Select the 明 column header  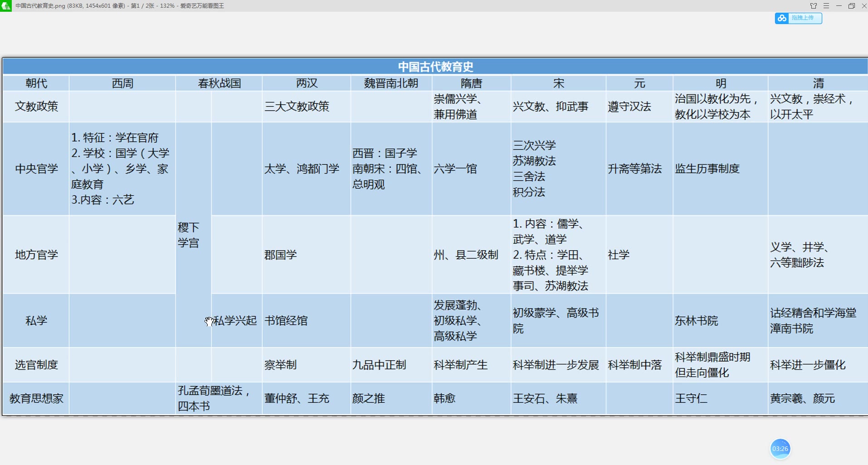[x=721, y=83]
